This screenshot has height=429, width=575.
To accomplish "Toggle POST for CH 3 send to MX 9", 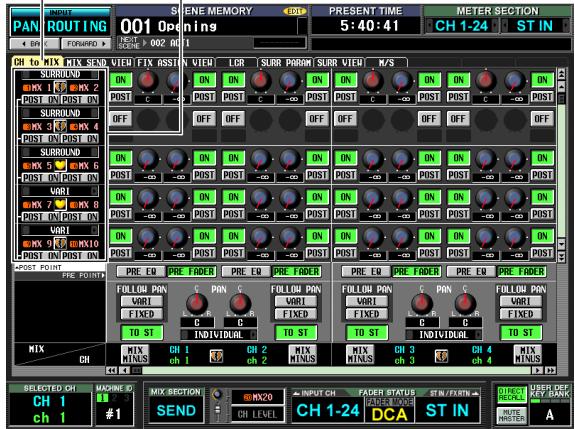I will click(x=345, y=253).
